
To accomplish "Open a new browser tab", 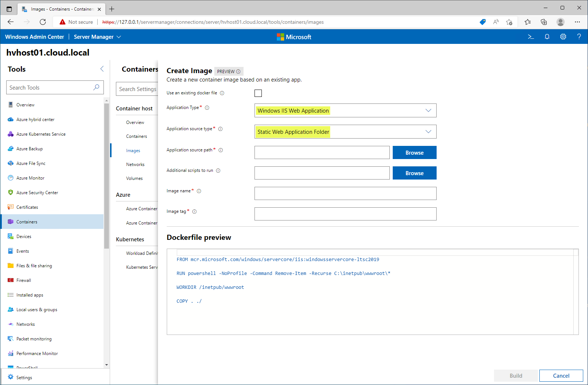I will 112,9.
